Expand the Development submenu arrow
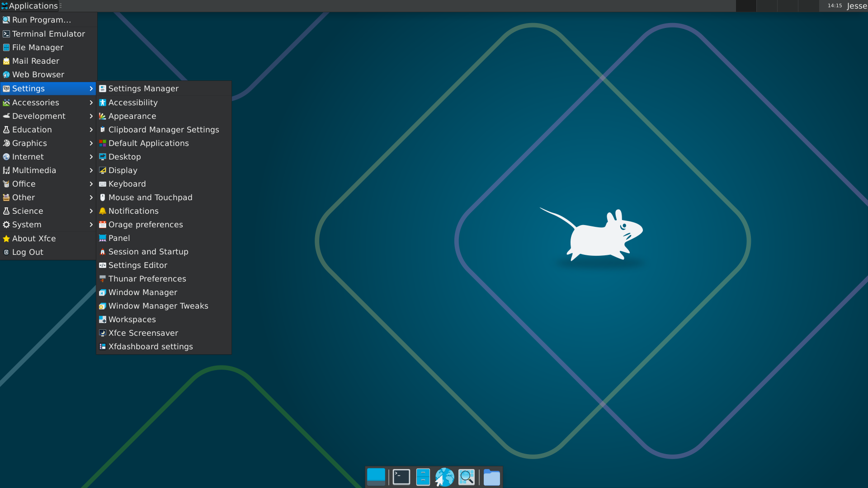Viewport: 868px width, 488px height. tap(91, 116)
